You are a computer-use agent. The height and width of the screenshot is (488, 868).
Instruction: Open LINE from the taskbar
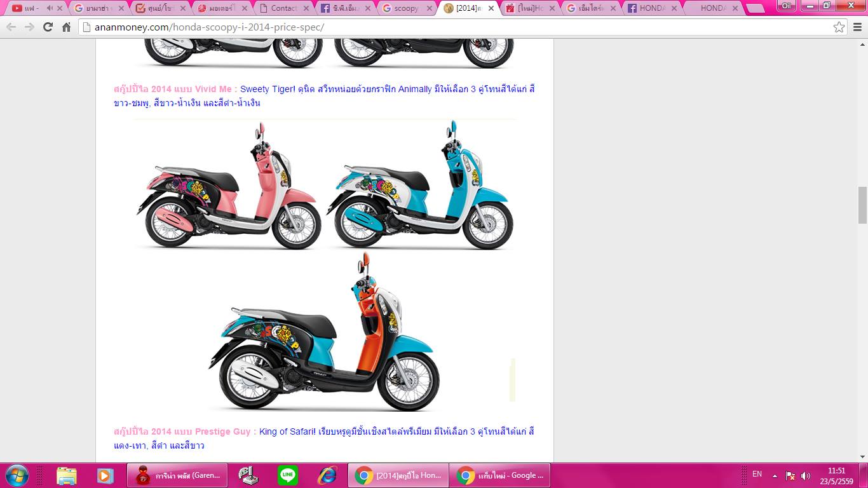click(288, 475)
